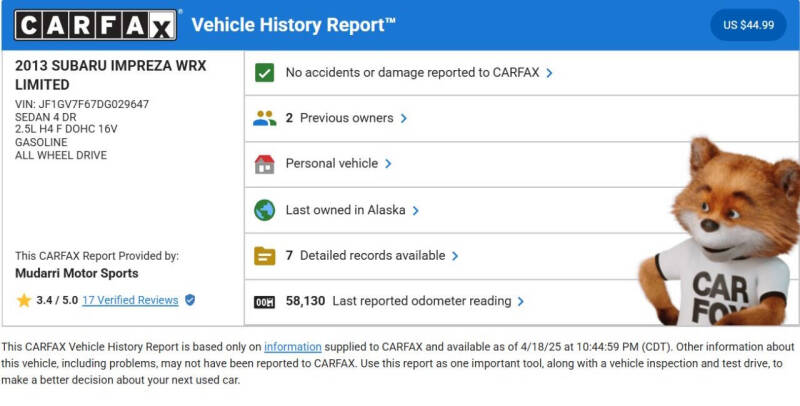Screen dimensions: 800x406
Task: Expand chevron after Last owned in Alaska
Action: pyautogui.click(x=415, y=210)
